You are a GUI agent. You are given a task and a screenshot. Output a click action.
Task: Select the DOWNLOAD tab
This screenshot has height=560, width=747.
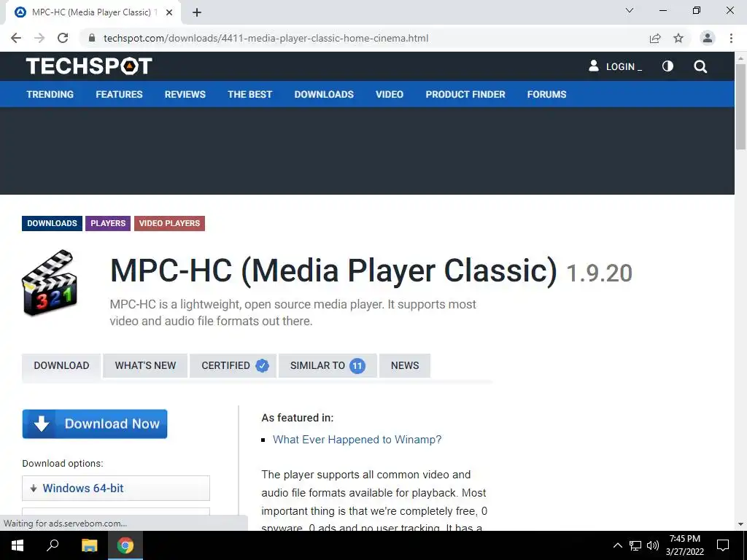point(61,366)
